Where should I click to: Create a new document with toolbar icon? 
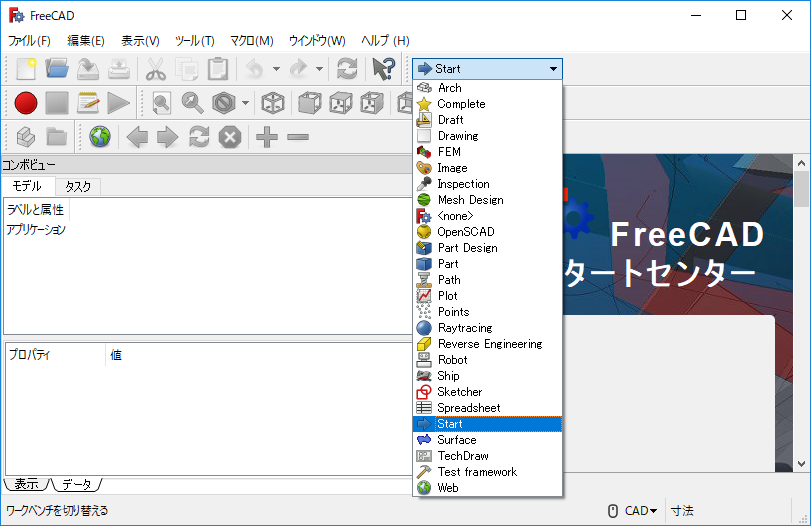click(26, 69)
